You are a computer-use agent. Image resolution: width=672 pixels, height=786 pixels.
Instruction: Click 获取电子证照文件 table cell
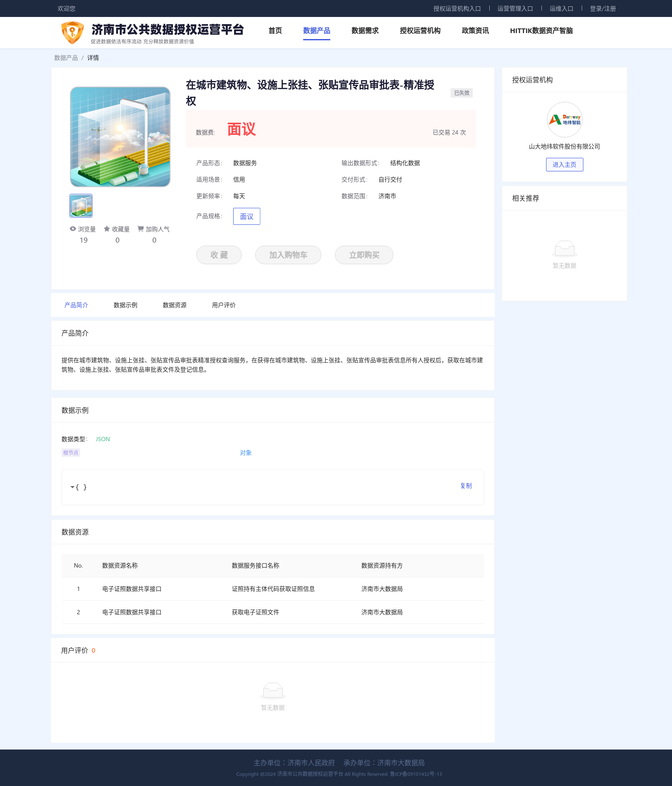pyautogui.click(x=256, y=612)
